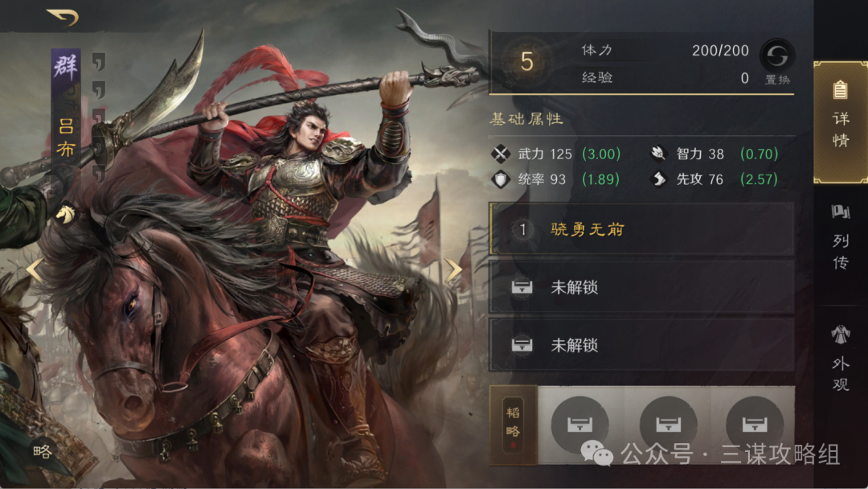Click the first 未解锁 locked skill slot

coord(641,287)
